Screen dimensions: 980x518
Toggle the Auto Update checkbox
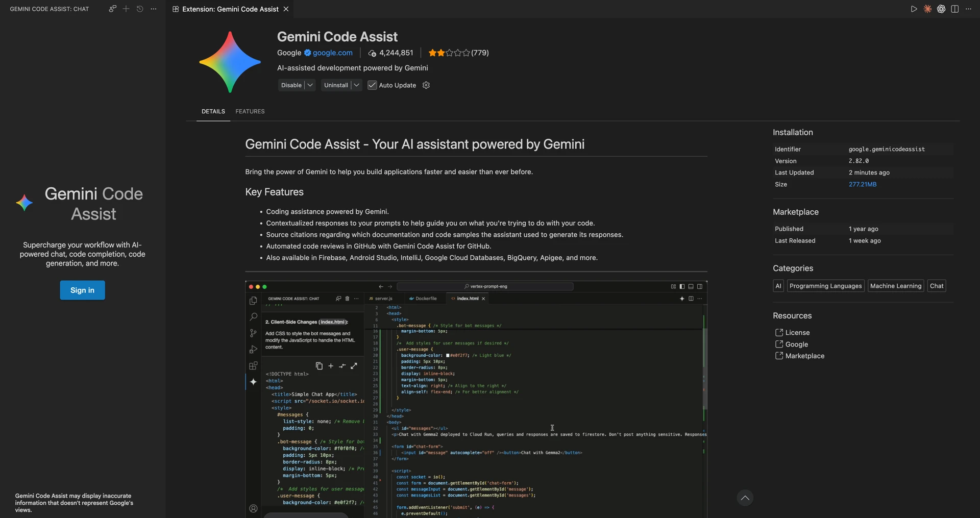(x=372, y=85)
